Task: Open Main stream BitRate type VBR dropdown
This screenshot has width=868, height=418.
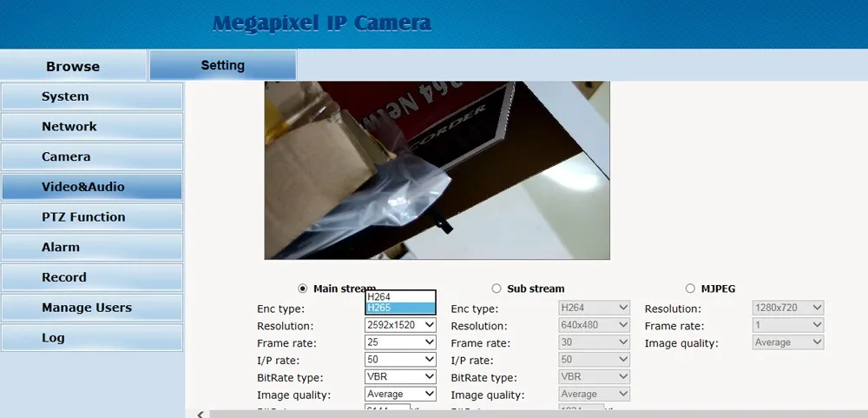Action: pyautogui.click(x=400, y=376)
